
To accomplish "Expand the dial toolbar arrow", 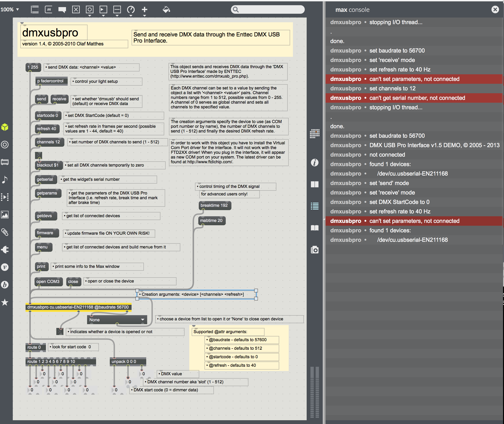I will 131,16.
